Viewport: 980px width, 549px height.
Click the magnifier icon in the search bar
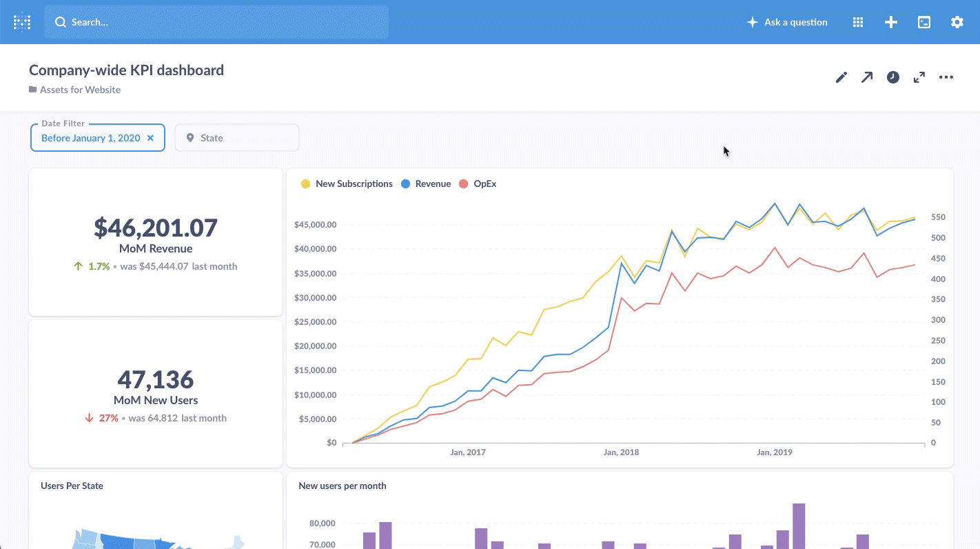61,21
